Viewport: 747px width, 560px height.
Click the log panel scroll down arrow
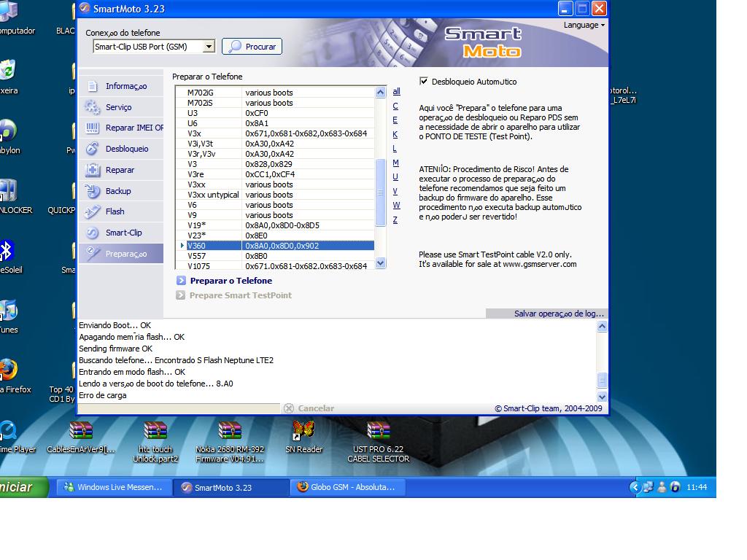[x=602, y=397]
